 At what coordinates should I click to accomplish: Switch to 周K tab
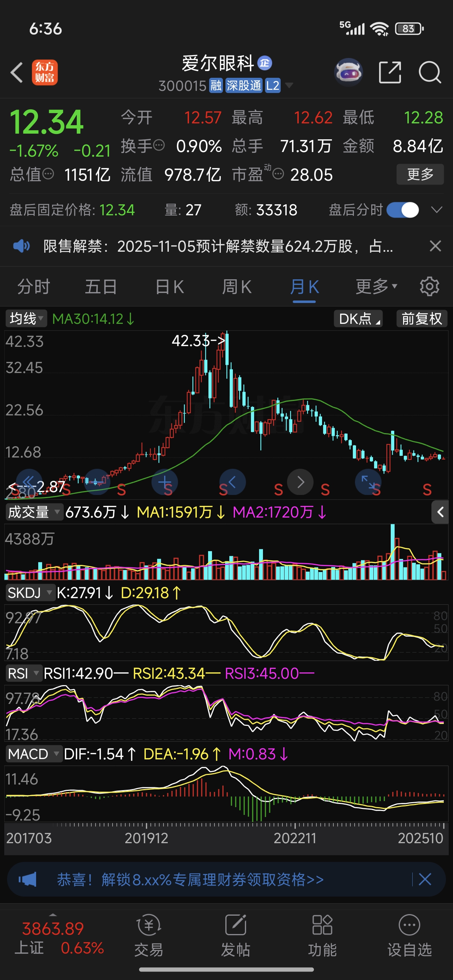pyautogui.click(x=237, y=287)
